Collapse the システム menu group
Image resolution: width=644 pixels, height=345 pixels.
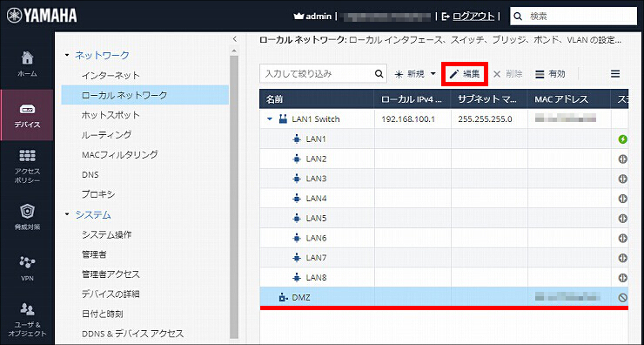(67, 214)
